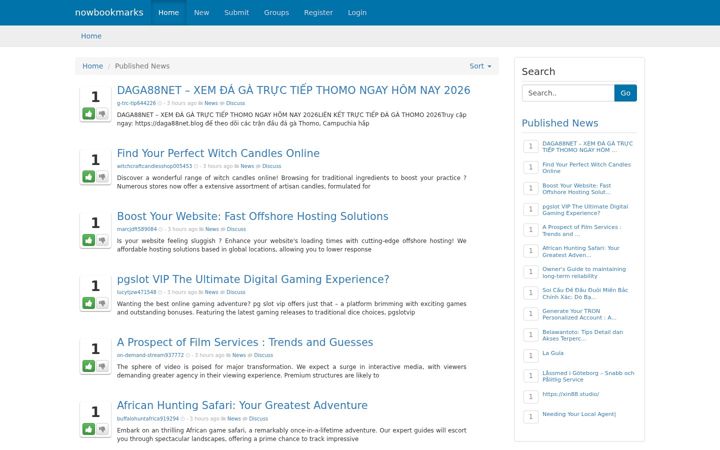The width and height of the screenshot is (720, 450).
Task: Open Boost Your Website article title
Action: click(x=253, y=216)
